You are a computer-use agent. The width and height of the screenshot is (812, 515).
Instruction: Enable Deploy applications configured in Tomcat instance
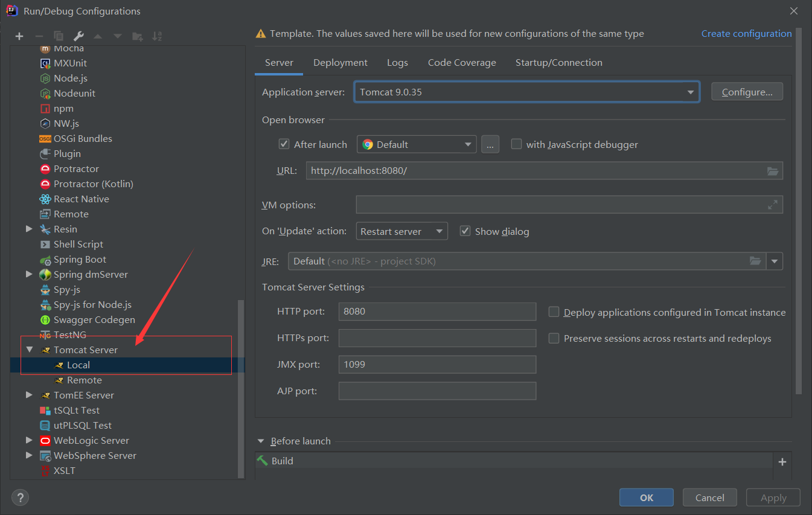coord(554,312)
